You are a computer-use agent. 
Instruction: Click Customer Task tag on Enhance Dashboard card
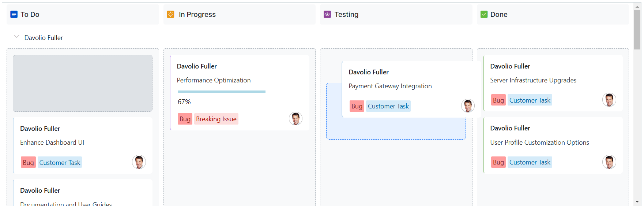click(60, 163)
